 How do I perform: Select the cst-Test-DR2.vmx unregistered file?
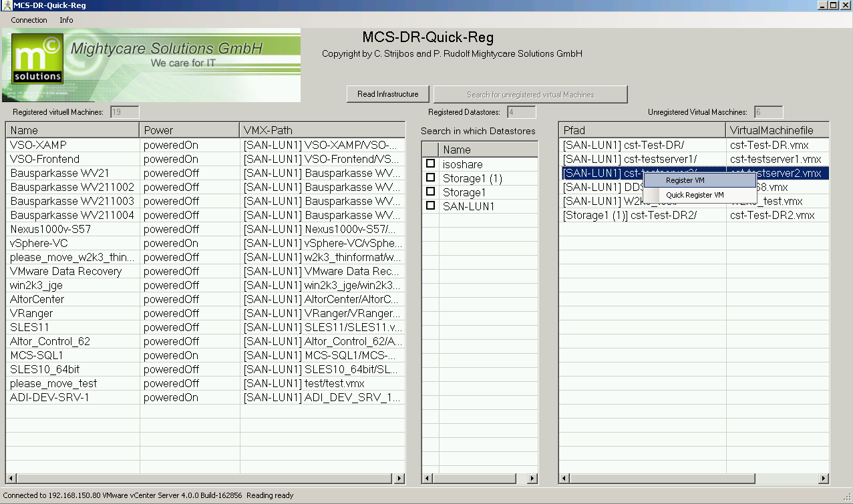[778, 215]
